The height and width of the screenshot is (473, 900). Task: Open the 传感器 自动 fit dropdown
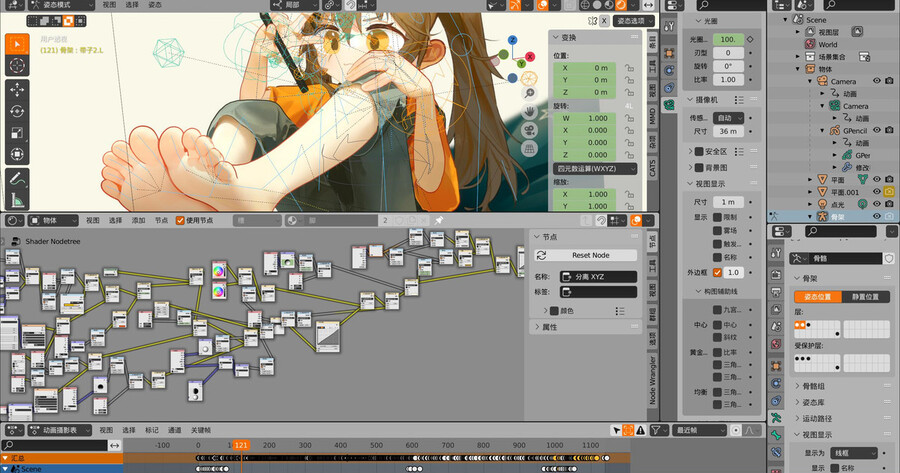(729, 118)
